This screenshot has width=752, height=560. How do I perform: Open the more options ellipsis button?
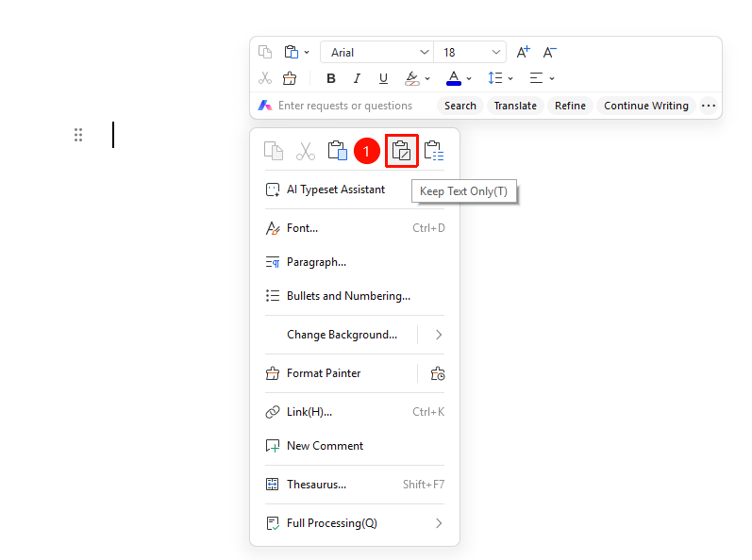point(709,106)
